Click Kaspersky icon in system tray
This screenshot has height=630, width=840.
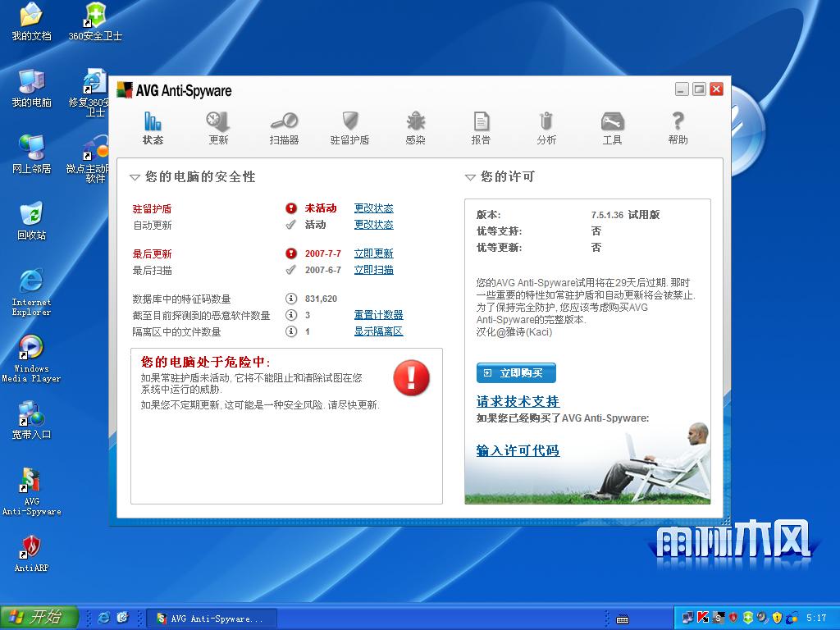(703, 618)
